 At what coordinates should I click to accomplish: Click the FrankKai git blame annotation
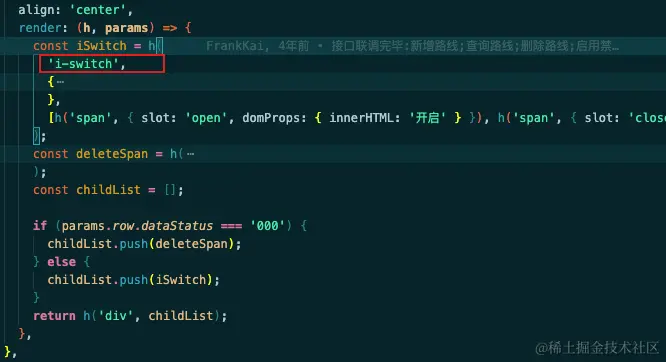pos(412,46)
